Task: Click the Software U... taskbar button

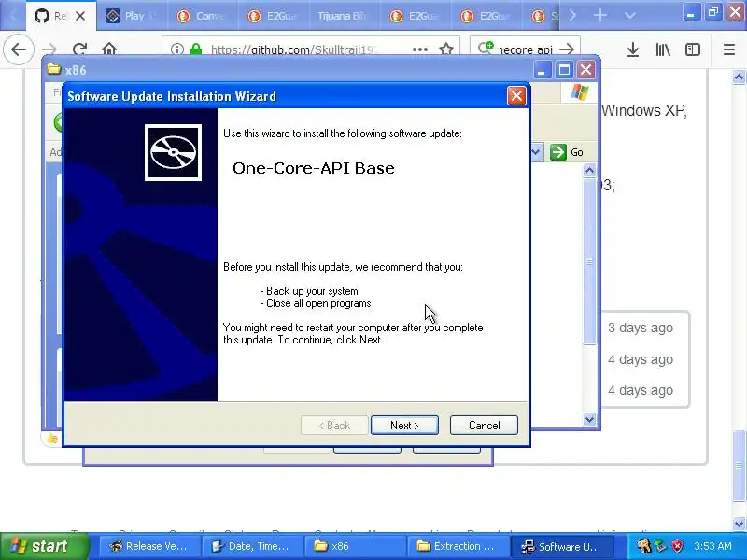Action: 562,546
